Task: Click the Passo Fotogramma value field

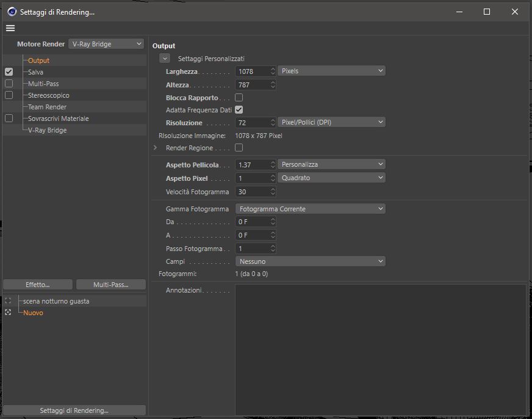Action: [x=253, y=249]
